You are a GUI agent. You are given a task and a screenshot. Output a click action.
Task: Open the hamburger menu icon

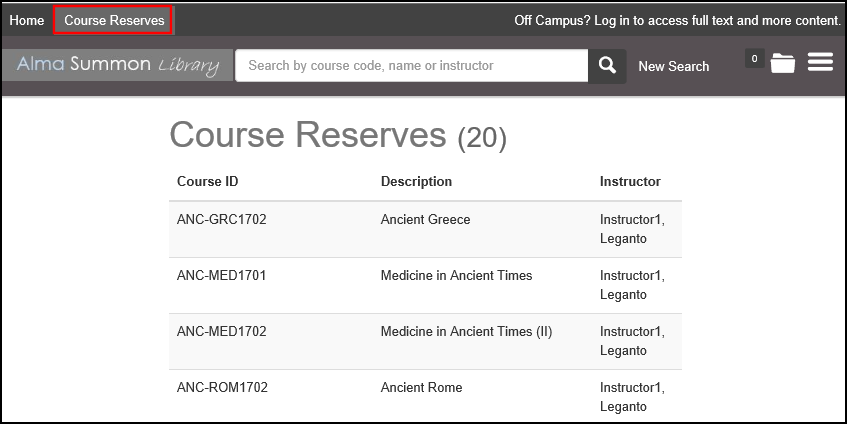coord(820,62)
